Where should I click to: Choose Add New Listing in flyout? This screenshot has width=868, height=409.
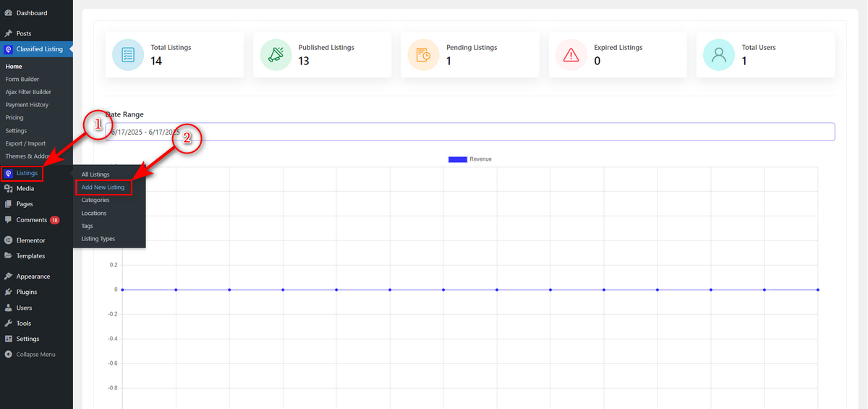[x=103, y=187]
